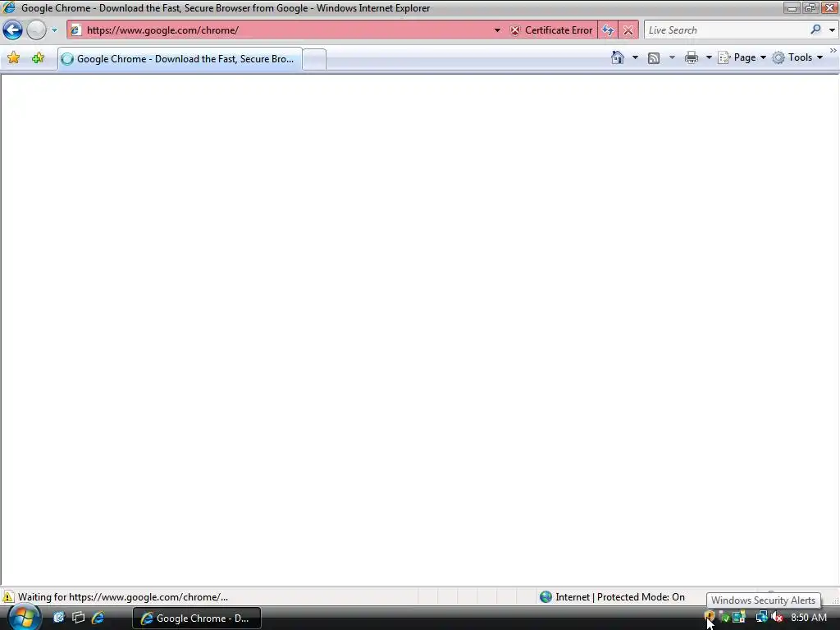
Task: Click the 'Waiting for https://www.google.com/chrome/...' status text
Action: (x=123, y=597)
